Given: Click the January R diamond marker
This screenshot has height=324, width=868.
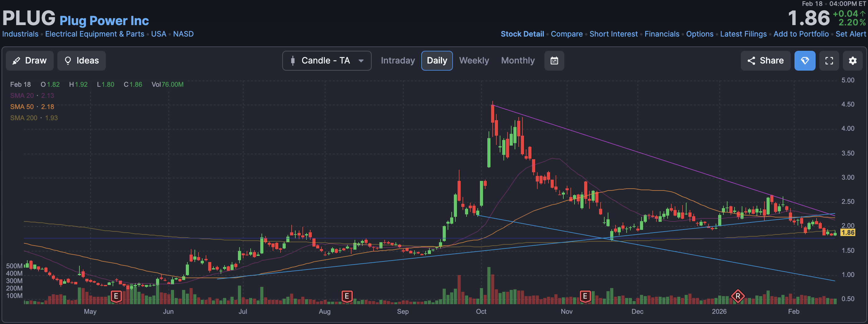Looking at the screenshot, I should (738, 296).
